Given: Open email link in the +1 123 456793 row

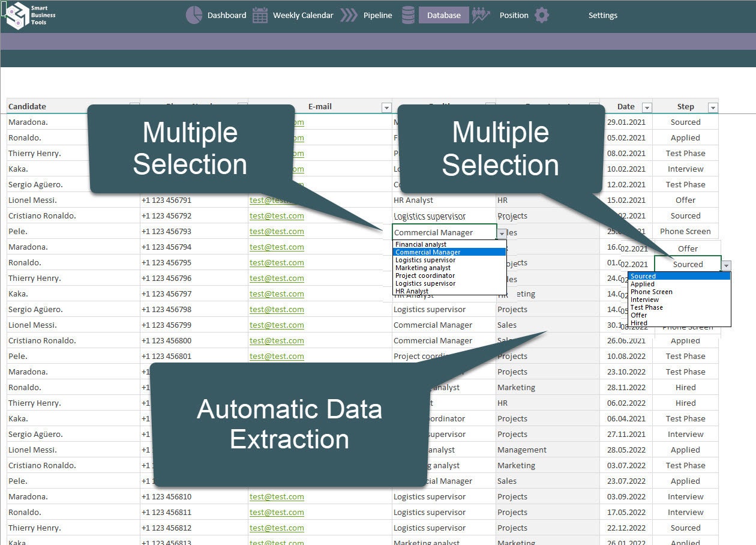Looking at the screenshot, I should [x=277, y=232].
